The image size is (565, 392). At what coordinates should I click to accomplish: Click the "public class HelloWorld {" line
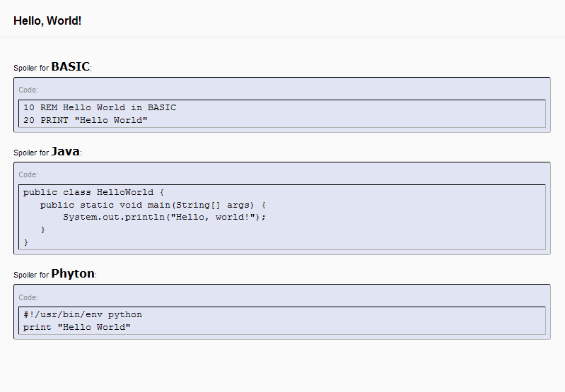pyautogui.click(x=93, y=192)
